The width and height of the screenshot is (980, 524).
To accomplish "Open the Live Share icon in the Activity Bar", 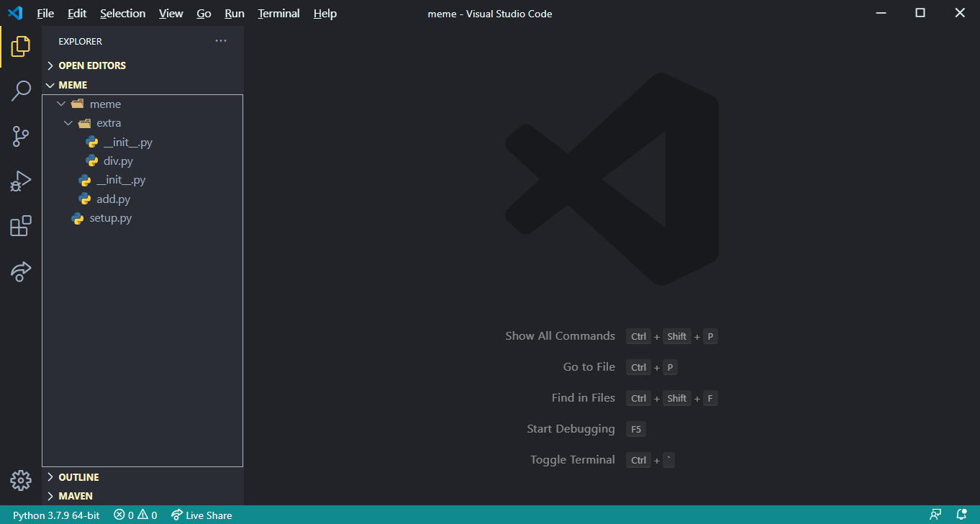I will pos(21,271).
